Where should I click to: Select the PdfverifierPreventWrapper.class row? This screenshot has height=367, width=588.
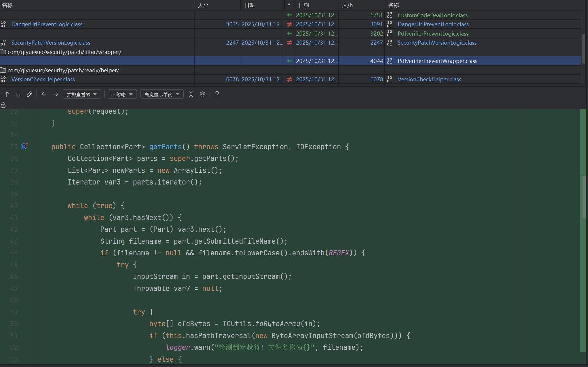click(437, 61)
